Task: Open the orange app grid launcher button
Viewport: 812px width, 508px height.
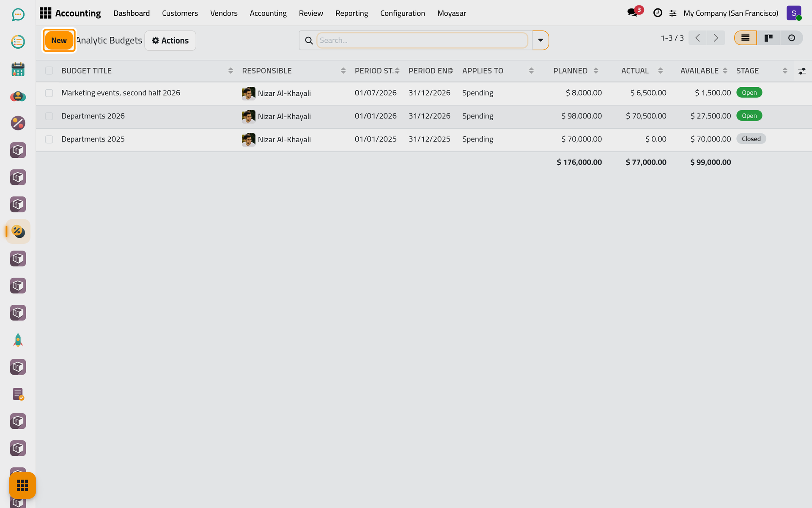Action: pyautogui.click(x=22, y=485)
